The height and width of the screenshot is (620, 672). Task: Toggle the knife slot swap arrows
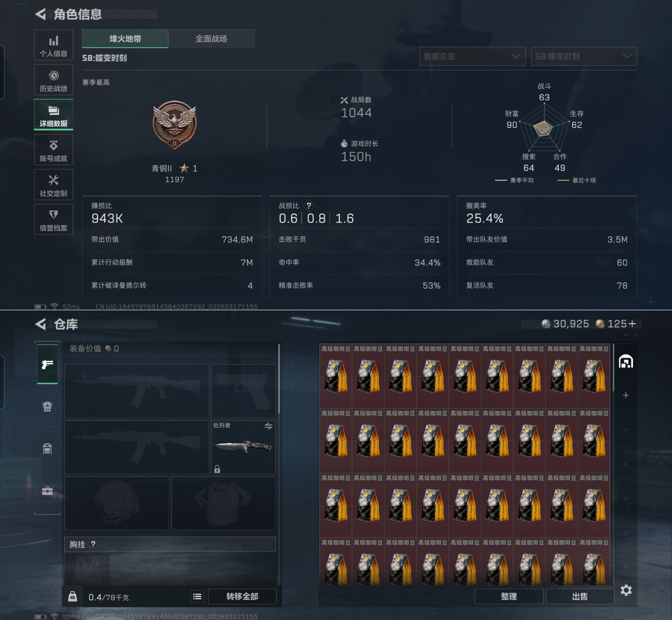pyautogui.click(x=269, y=426)
